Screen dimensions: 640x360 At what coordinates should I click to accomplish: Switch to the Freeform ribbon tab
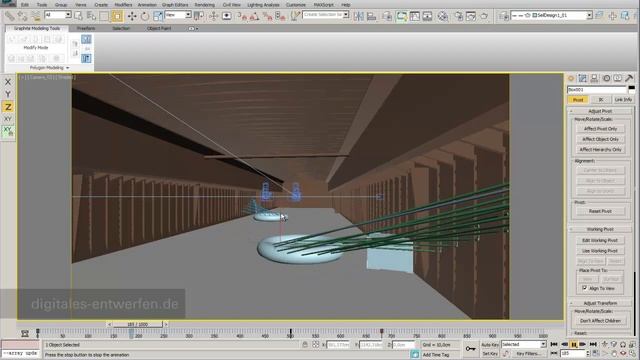coord(86,28)
